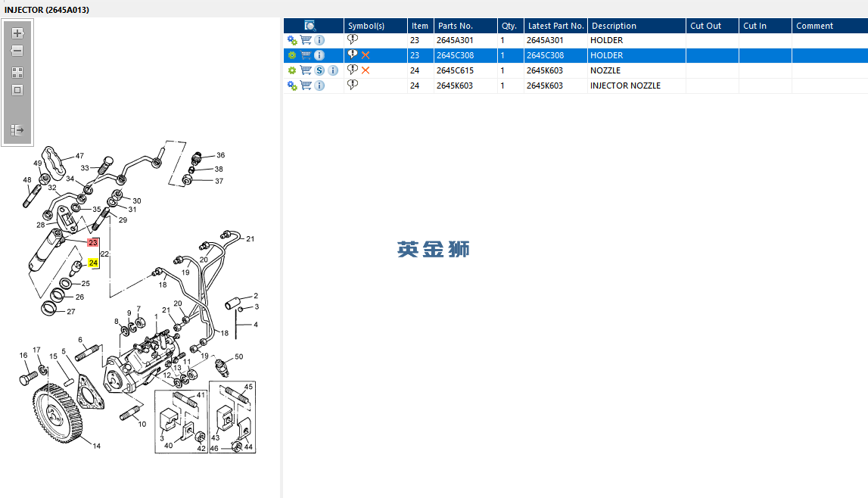
Task: Click green gear icon for part 2645C308
Action: pos(292,55)
